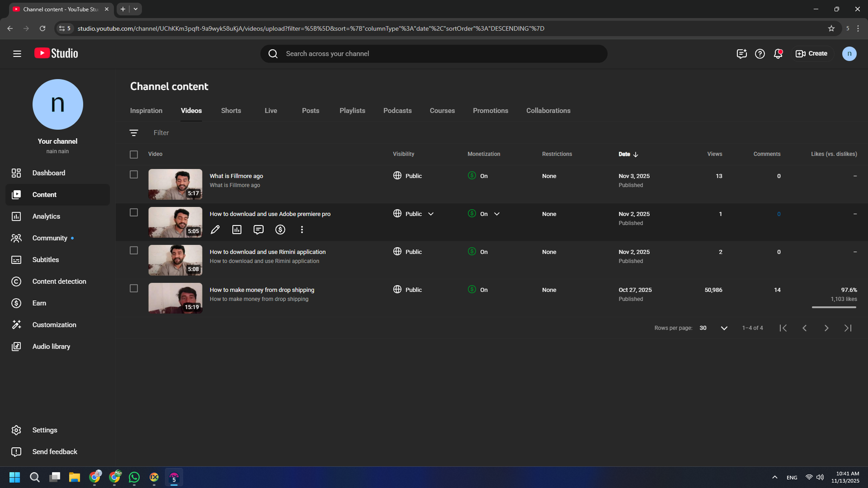Screen dimensions: 868x488
Task: Expand monetization dropdown for Adobe premiere video
Action: [x=497, y=214]
